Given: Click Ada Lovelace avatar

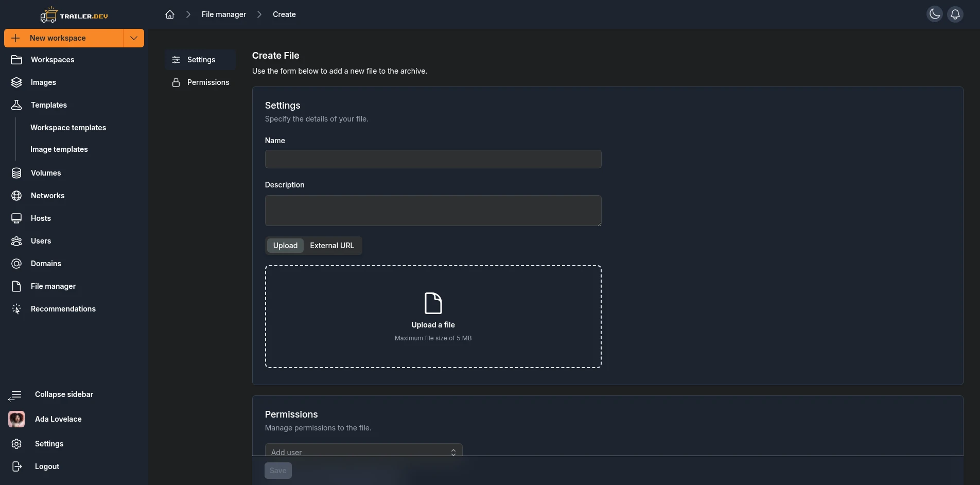Looking at the screenshot, I should point(16,419).
